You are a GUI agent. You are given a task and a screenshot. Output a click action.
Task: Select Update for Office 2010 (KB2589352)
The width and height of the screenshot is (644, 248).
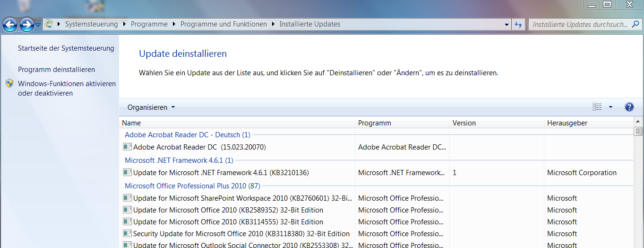tap(228, 210)
